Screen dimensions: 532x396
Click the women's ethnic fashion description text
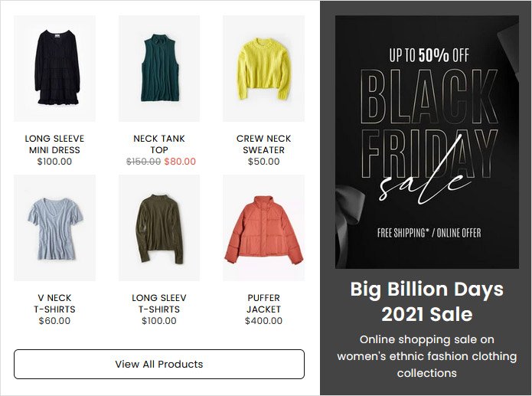[x=426, y=356]
